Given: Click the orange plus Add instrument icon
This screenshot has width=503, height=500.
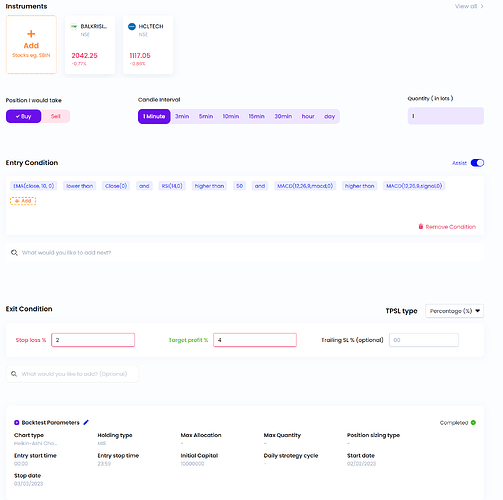Looking at the screenshot, I should [x=31, y=34].
